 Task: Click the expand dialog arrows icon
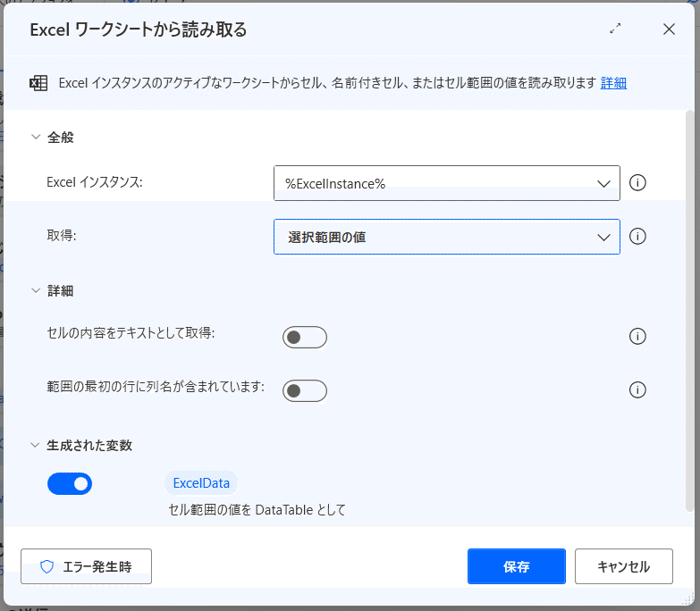615,29
